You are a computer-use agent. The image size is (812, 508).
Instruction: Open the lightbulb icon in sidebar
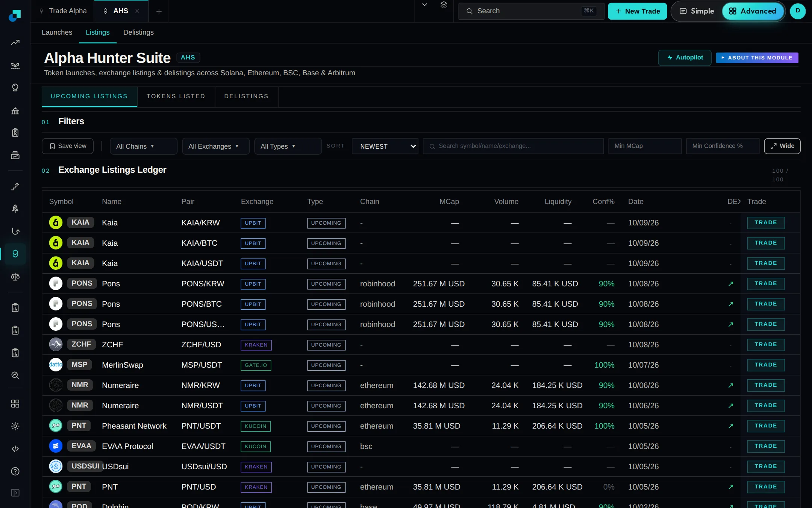coord(15,88)
